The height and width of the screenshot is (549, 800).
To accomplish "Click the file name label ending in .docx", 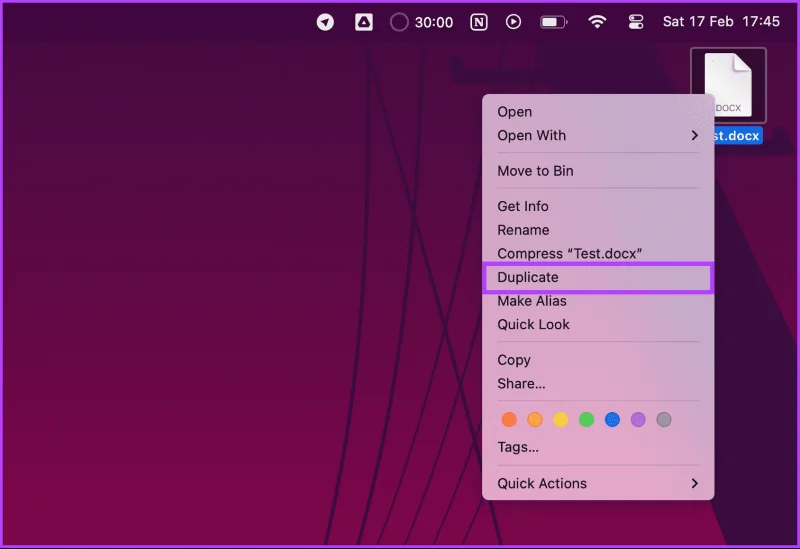I will click(x=737, y=136).
